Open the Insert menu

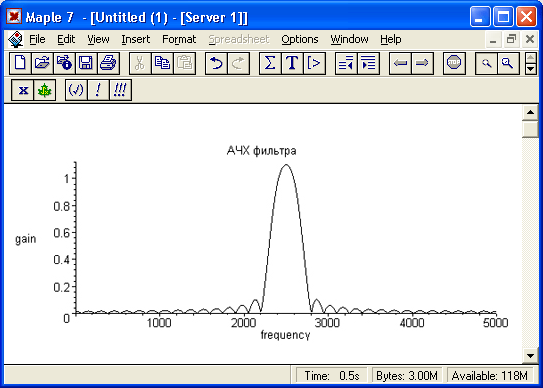pos(135,39)
